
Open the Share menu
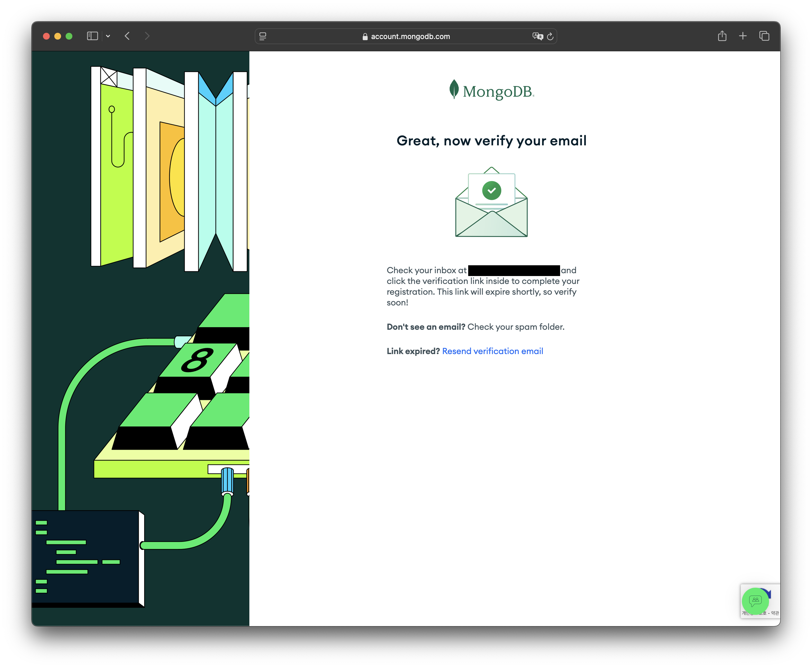click(x=722, y=36)
